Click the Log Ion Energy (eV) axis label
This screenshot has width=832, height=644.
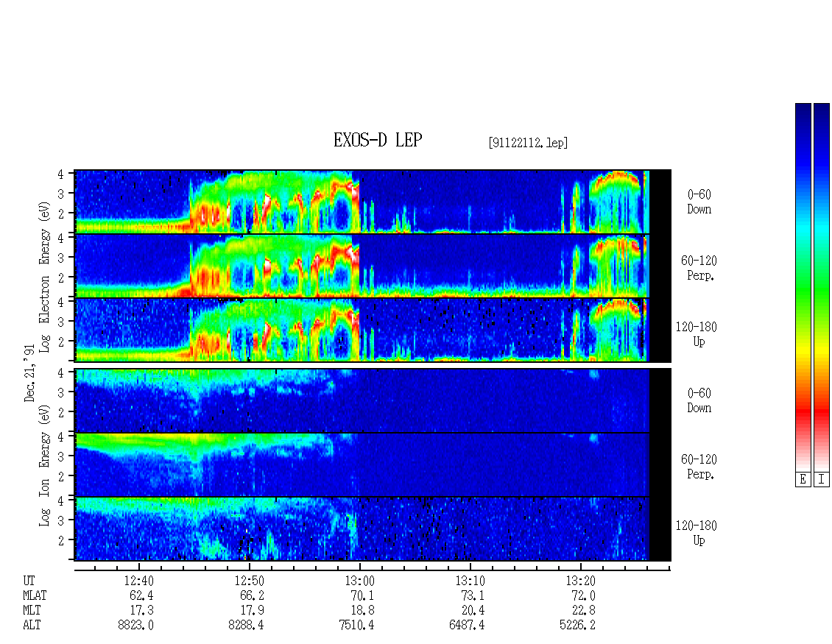pos(44,466)
